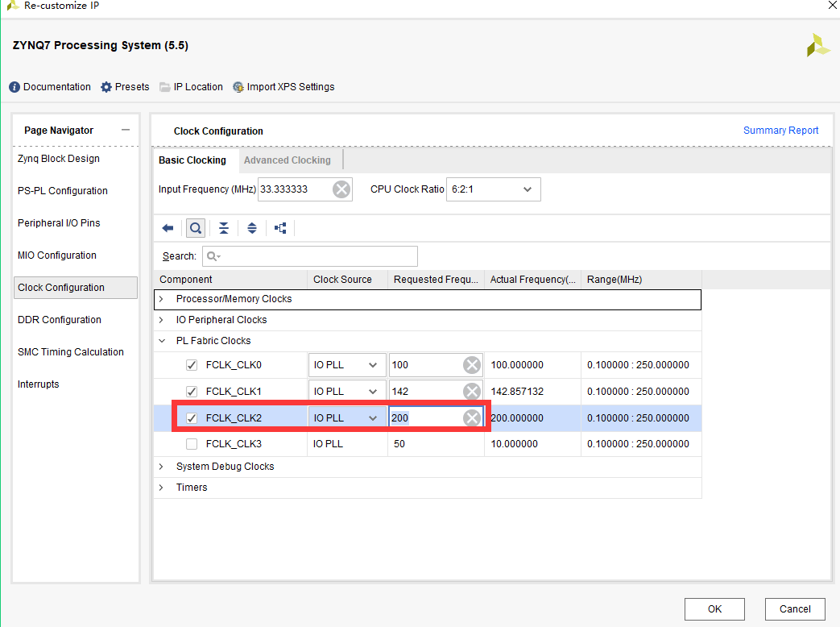840x627 pixels.
Task: Expand Processor/Memory Clocks group
Action: [x=161, y=298]
